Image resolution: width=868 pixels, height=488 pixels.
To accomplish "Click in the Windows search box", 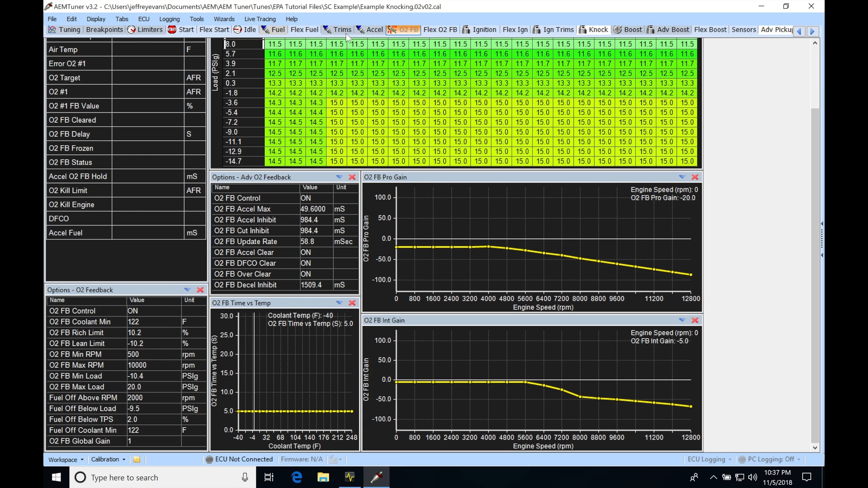I will pyautogui.click(x=158, y=477).
